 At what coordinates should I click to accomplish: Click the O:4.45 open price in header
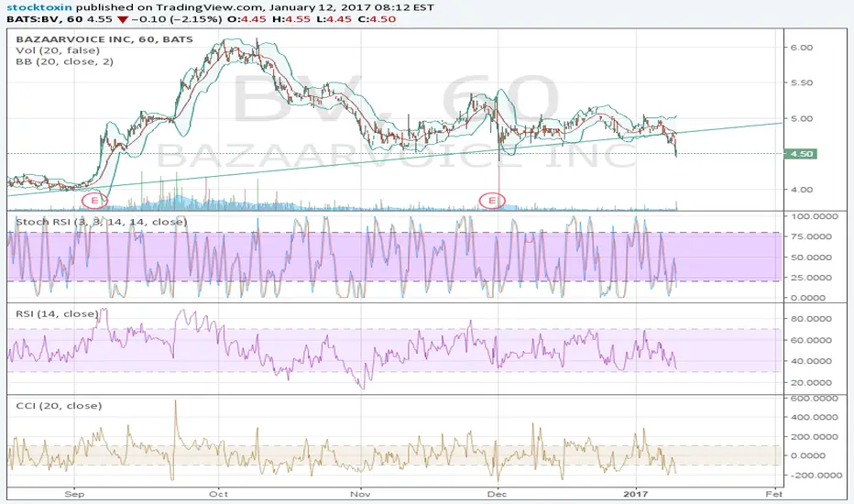coord(245,19)
